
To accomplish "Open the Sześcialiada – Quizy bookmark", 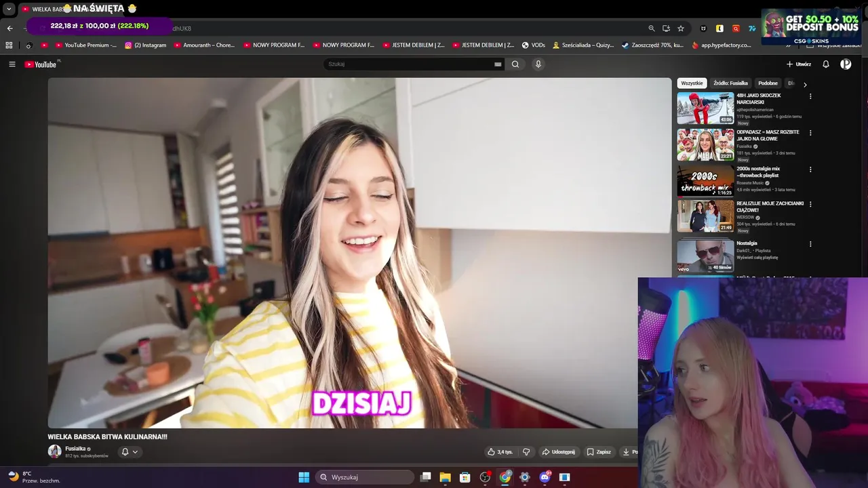I will point(583,45).
